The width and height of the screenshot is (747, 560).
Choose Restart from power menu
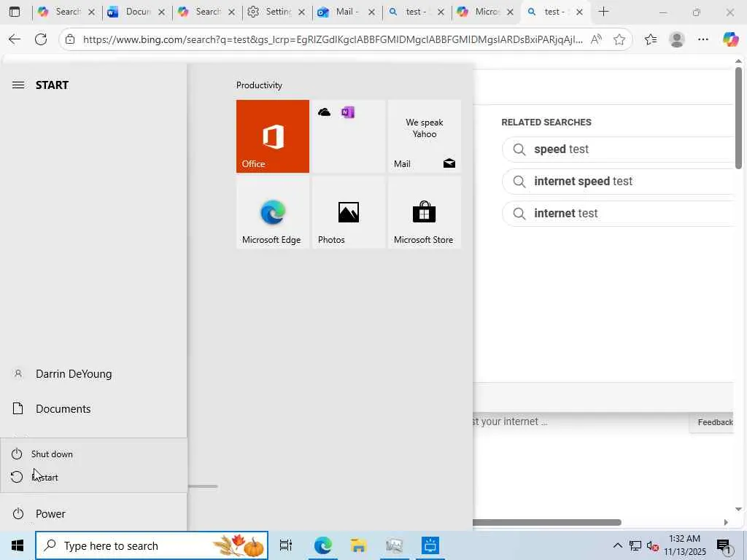point(93,477)
